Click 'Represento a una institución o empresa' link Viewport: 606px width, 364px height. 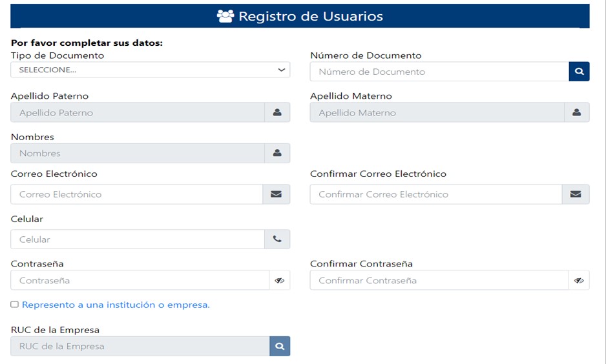point(116,305)
